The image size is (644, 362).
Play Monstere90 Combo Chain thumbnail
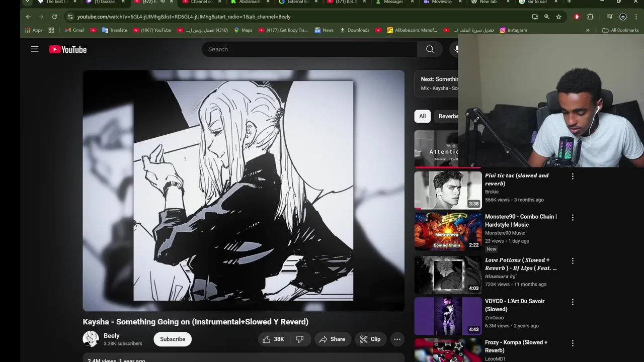point(448,231)
